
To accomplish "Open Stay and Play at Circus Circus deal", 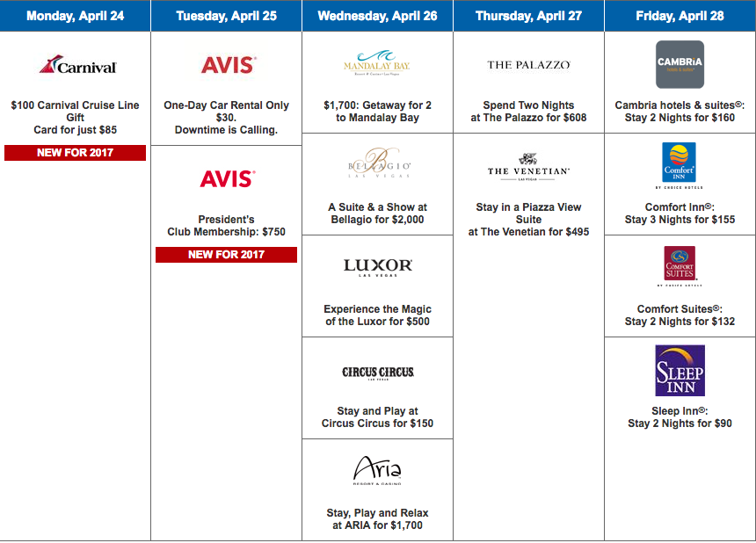I will [x=377, y=416].
